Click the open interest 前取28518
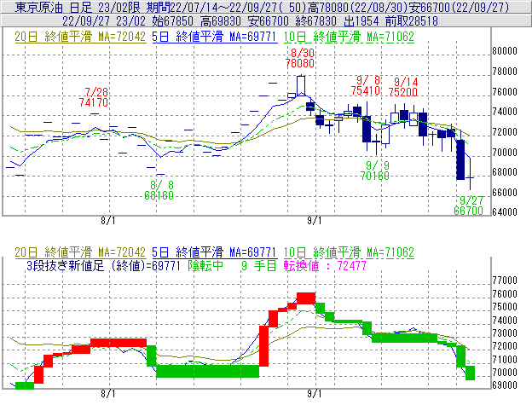This screenshot has height=405, width=532. [x=412, y=21]
